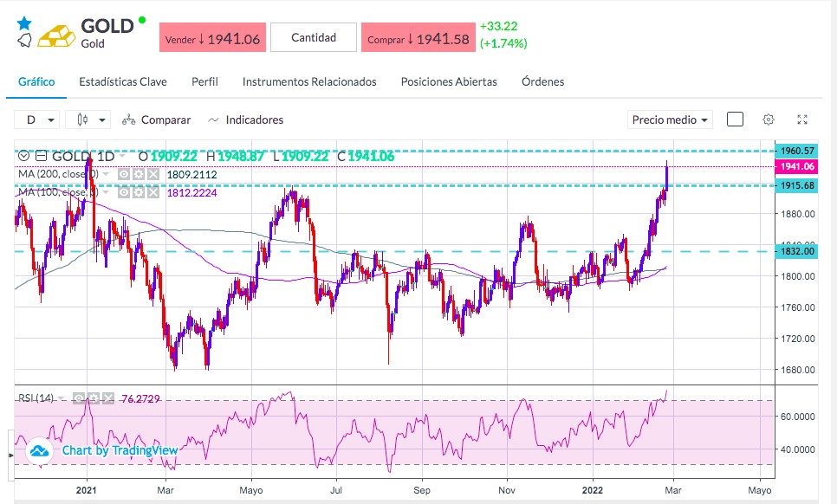
Task: Click the 60.0000 RSI axis label
Action: (797, 417)
